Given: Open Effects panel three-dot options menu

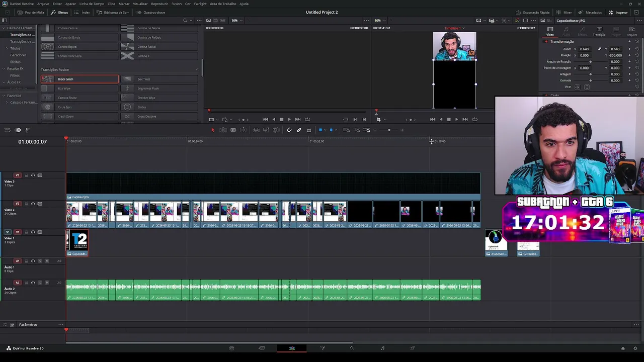Looking at the screenshot, I should tap(199, 21).
